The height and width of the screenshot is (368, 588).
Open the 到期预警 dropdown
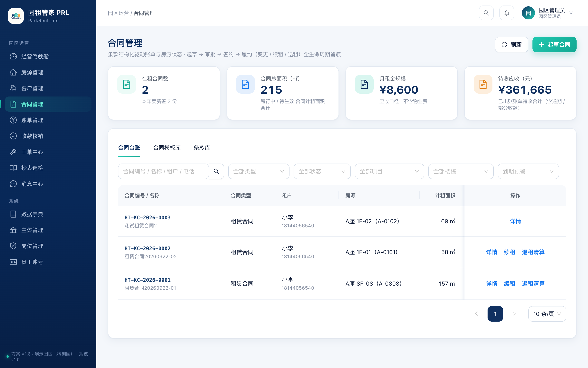[x=528, y=171]
